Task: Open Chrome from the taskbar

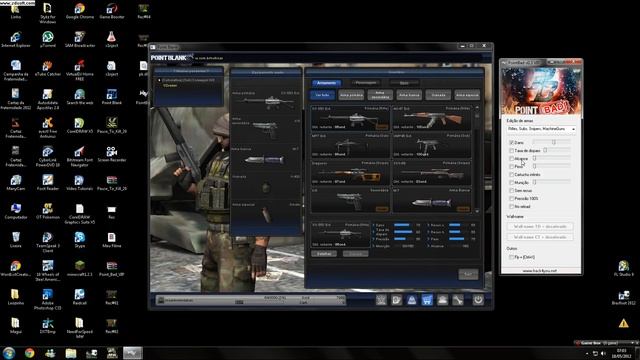Action: [x=29, y=353]
